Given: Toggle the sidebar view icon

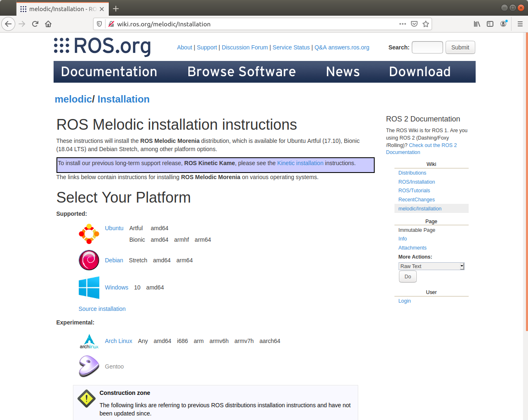Looking at the screenshot, I should (490, 24).
